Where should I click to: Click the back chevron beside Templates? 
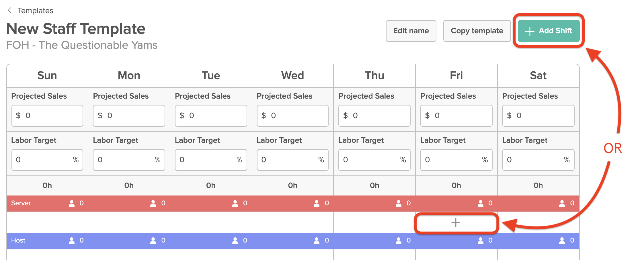(x=10, y=11)
